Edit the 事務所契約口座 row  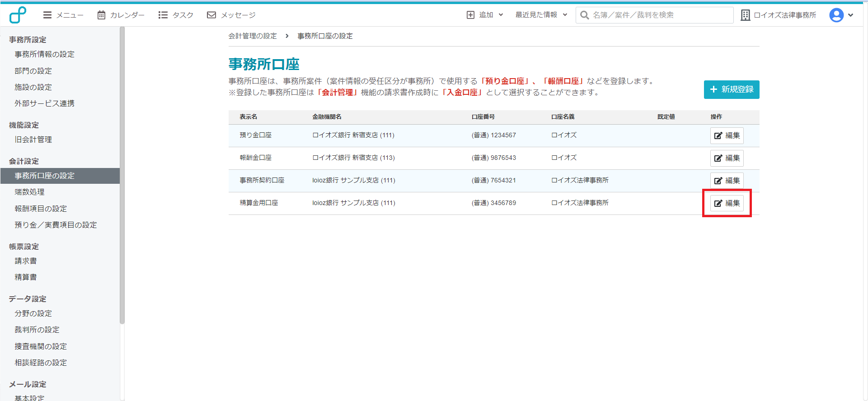click(727, 181)
